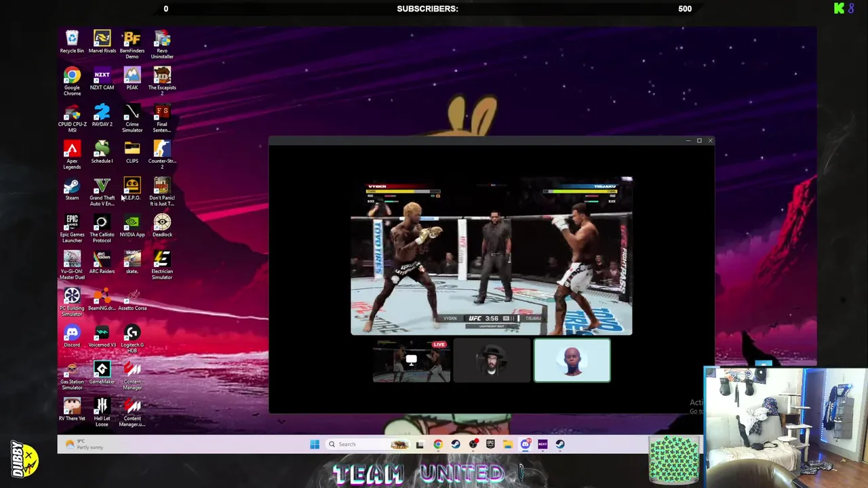Launch Deadlock desktop shortcut
Screen dimensions: 868x488
click(162, 226)
